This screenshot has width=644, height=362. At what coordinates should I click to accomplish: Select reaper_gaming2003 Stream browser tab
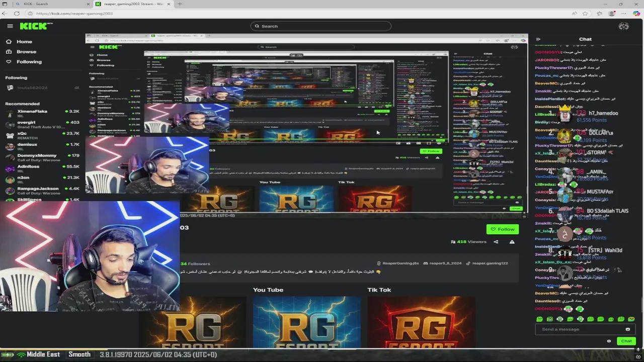click(x=133, y=4)
